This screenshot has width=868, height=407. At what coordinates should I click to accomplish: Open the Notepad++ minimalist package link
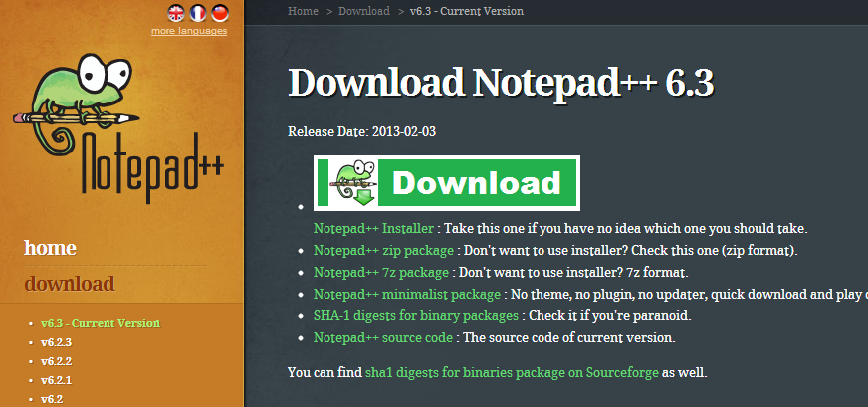[x=407, y=294]
